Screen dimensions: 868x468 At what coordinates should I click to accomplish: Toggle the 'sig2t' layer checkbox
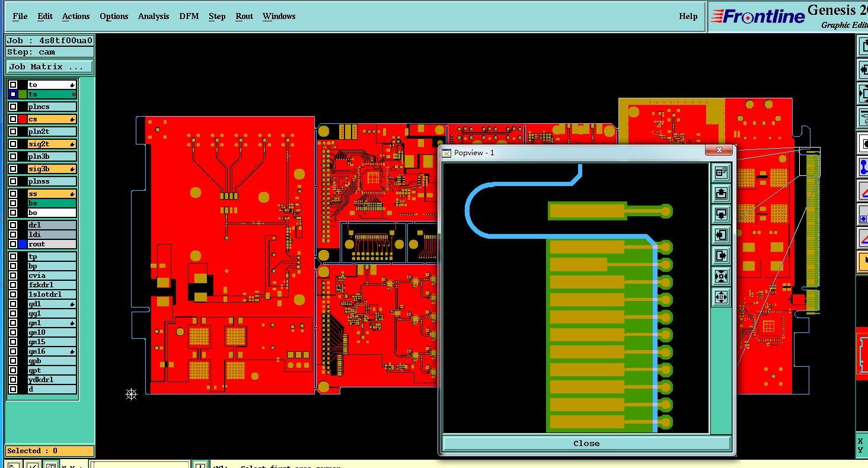point(13,144)
